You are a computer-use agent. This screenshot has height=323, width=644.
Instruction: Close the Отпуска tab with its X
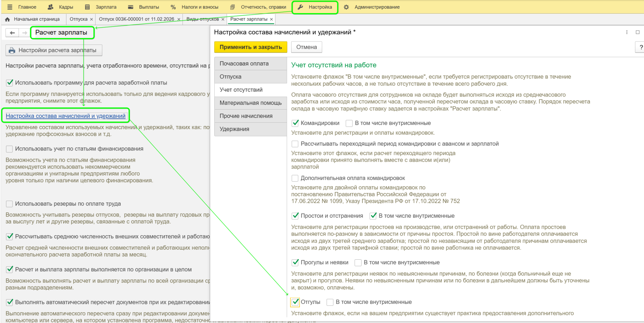point(91,19)
